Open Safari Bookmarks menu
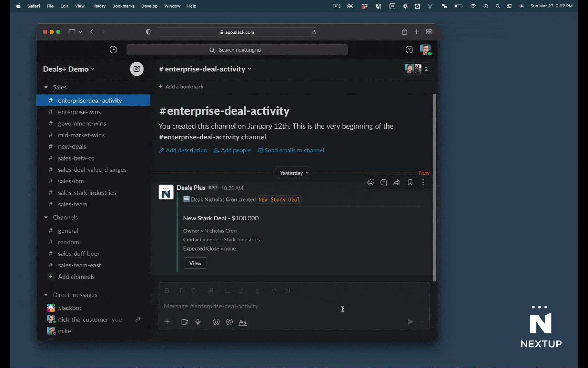This screenshot has width=588, height=368. (x=124, y=6)
